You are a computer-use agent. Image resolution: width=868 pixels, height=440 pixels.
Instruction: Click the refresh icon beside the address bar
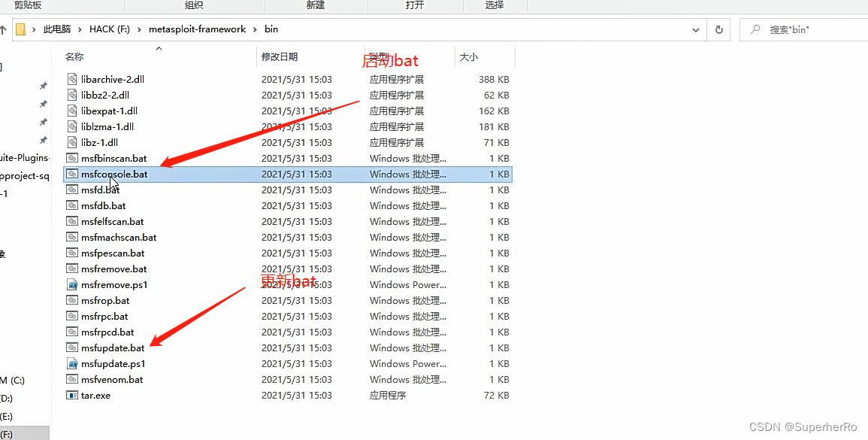(x=718, y=29)
